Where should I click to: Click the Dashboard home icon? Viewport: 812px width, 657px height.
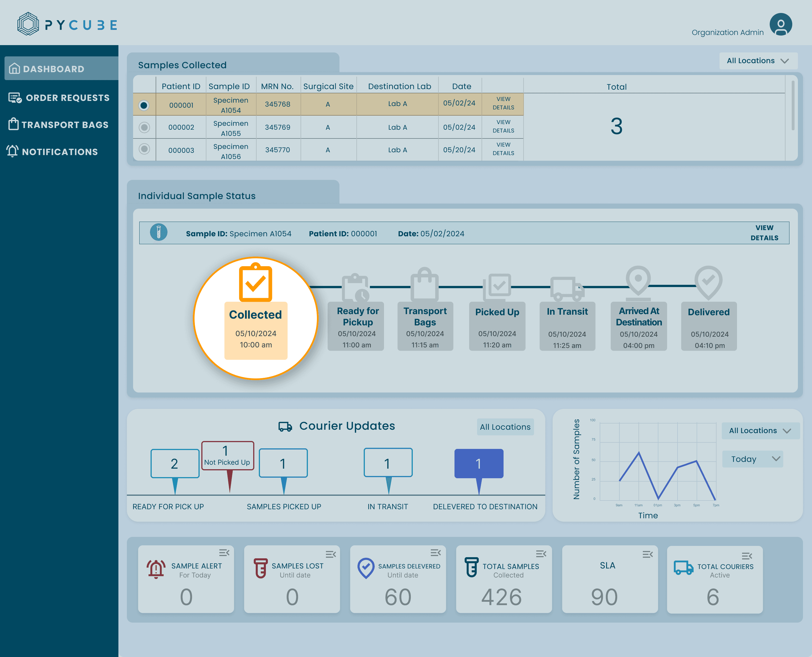(x=14, y=69)
